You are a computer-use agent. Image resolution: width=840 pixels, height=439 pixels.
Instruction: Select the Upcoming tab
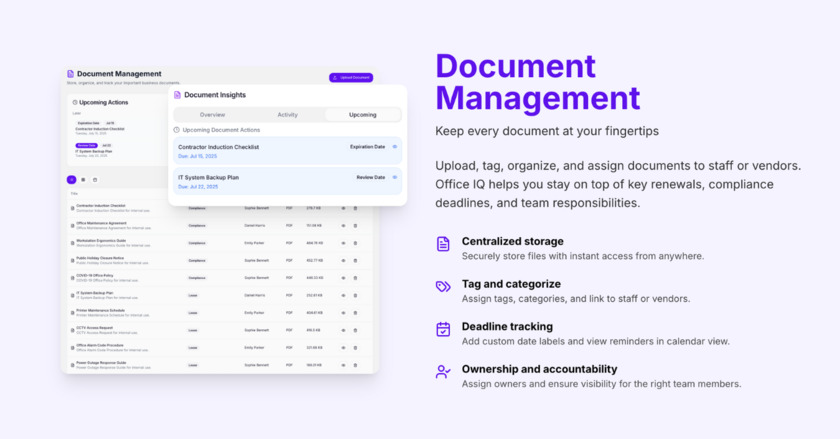pyautogui.click(x=362, y=115)
